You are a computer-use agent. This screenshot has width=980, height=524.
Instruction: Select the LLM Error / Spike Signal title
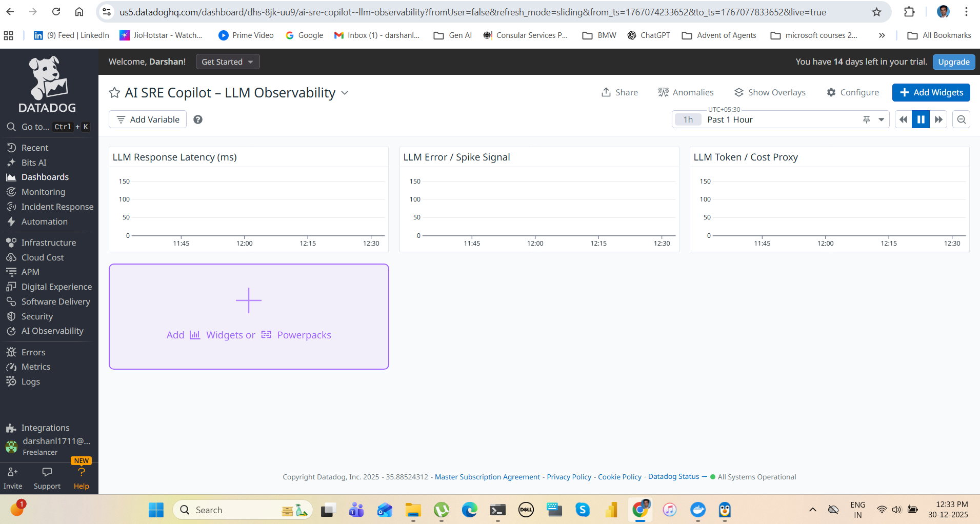[456, 157]
